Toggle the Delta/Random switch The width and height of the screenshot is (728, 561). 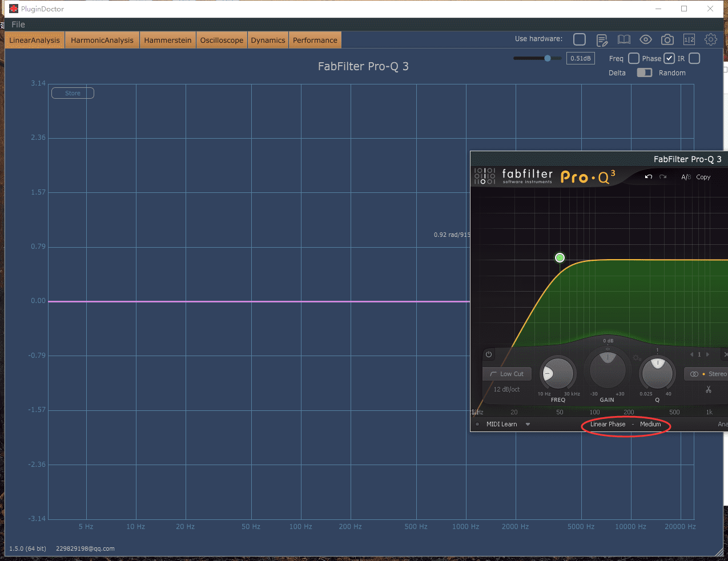pos(645,72)
